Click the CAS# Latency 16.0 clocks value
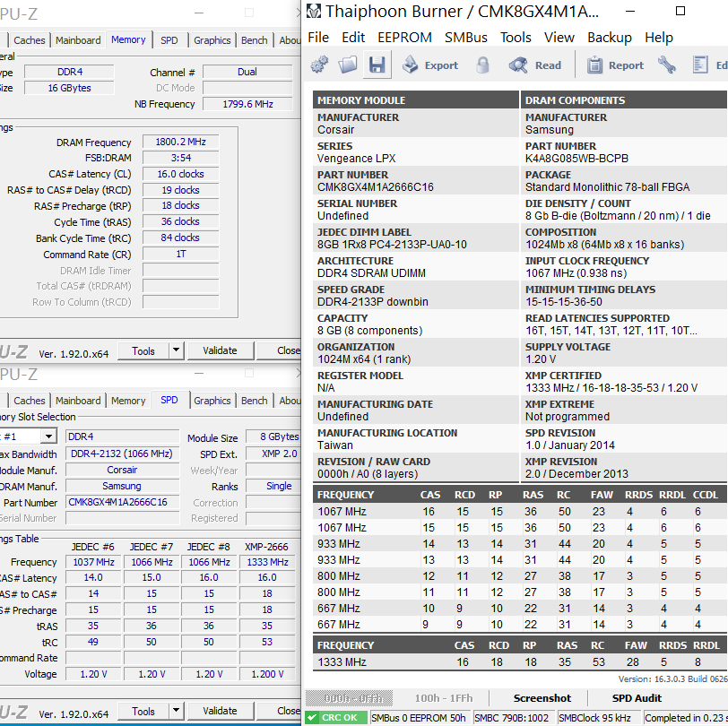The image size is (728, 726). (180, 174)
